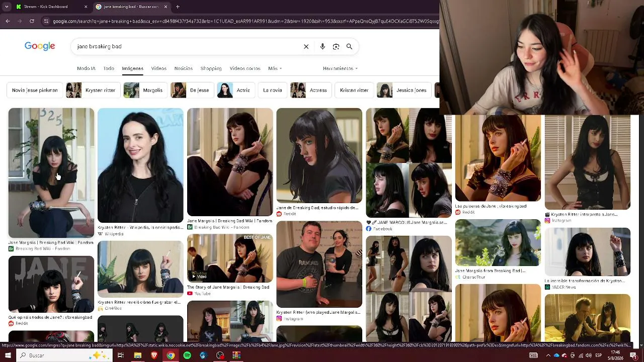Switch to Chrome in the taskbar

pyautogui.click(x=171, y=355)
